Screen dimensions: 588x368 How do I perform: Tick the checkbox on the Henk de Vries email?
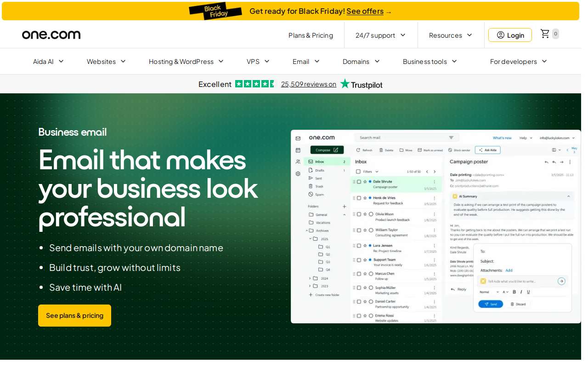point(359,198)
